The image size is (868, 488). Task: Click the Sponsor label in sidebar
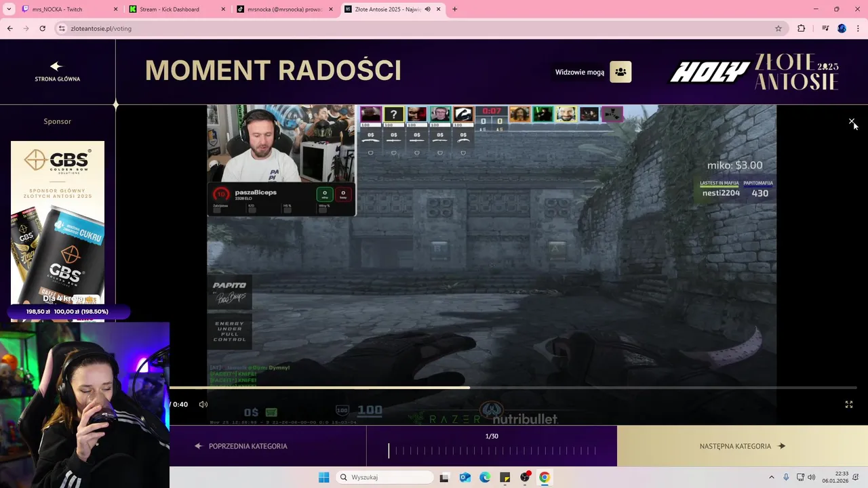coord(57,121)
